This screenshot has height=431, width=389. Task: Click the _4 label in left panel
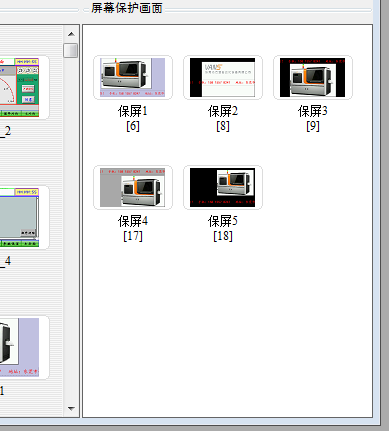click(6, 261)
